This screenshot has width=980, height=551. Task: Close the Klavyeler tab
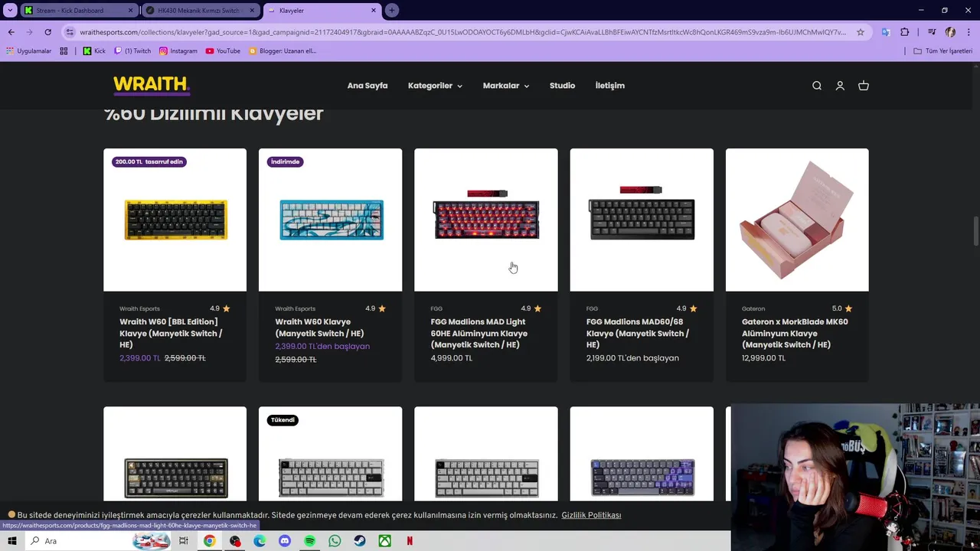coord(374,11)
